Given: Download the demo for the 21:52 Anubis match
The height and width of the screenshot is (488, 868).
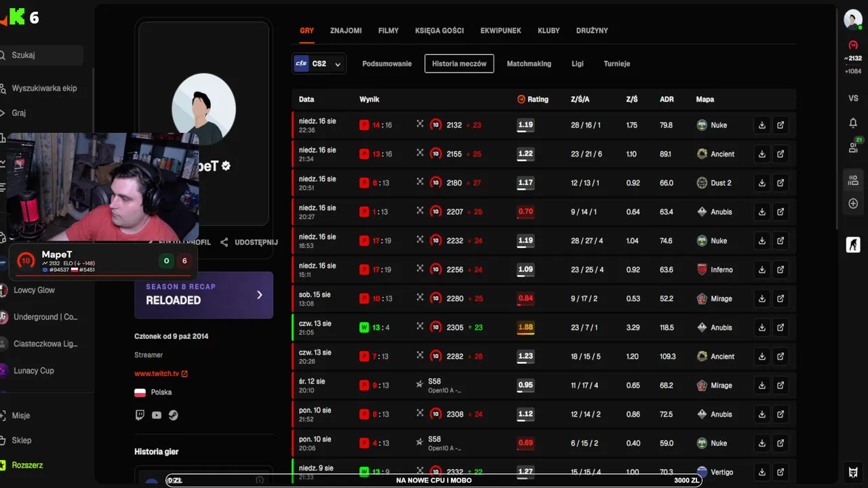Looking at the screenshot, I should 762,414.
